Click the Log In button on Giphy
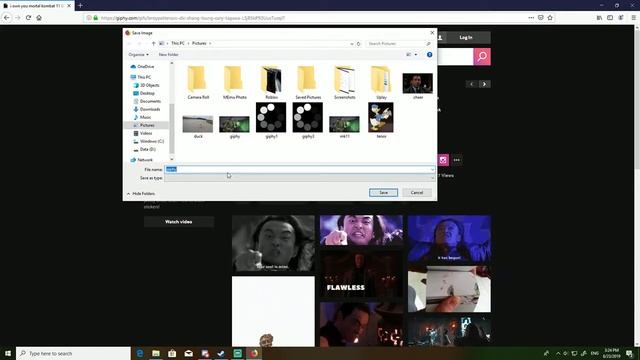The image size is (640, 360). [466, 38]
